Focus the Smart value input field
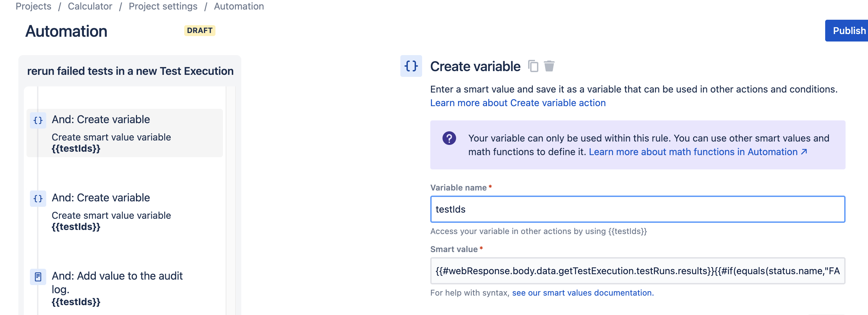This screenshot has width=868, height=315. coord(638,271)
